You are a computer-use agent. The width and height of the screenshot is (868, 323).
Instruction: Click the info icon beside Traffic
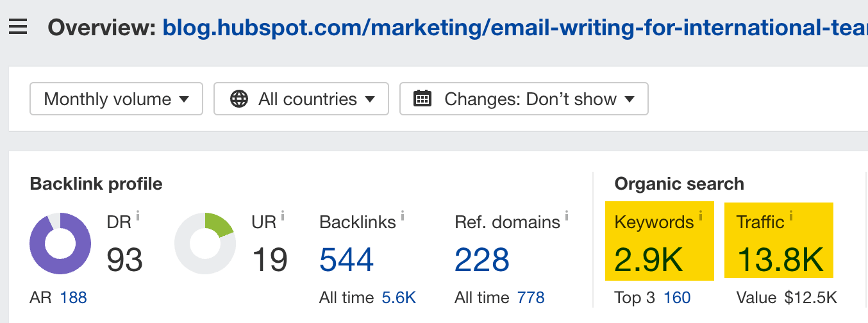coord(791,215)
